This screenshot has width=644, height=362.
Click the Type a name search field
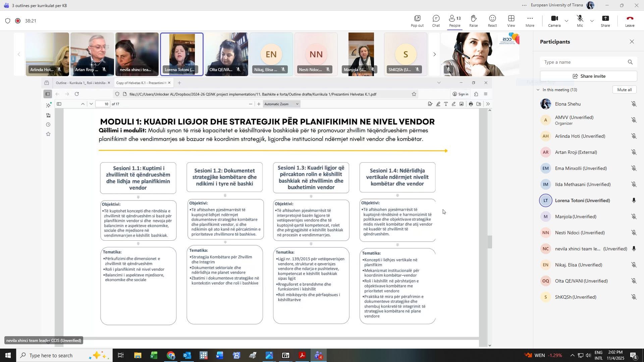[x=583, y=62]
